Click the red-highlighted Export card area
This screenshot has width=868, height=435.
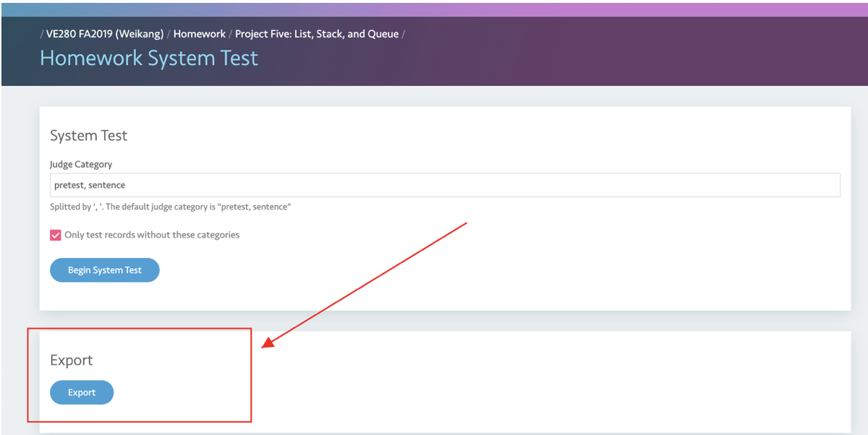[139, 374]
